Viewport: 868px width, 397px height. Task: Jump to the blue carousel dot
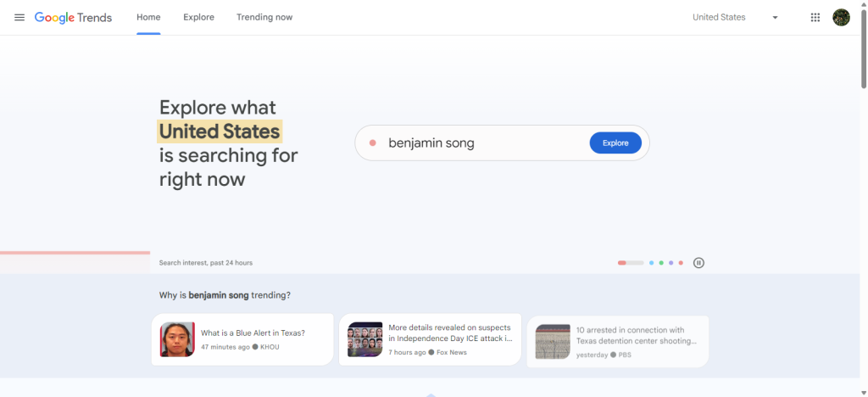pos(651,263)
